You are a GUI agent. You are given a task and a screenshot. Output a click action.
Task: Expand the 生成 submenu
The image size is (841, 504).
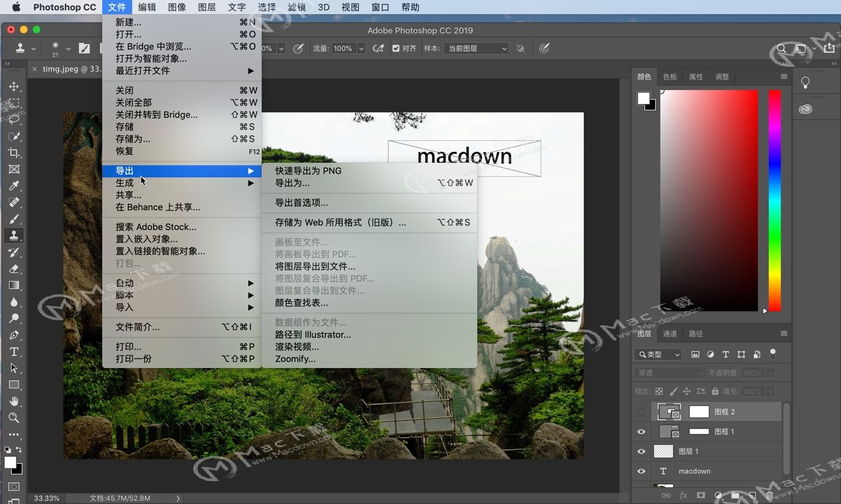tap(182, 183)
